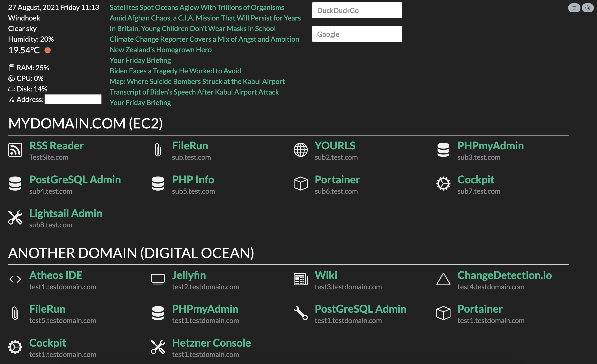Click the 'Humidity: 20%' weather text

click(x=31, y=39)
